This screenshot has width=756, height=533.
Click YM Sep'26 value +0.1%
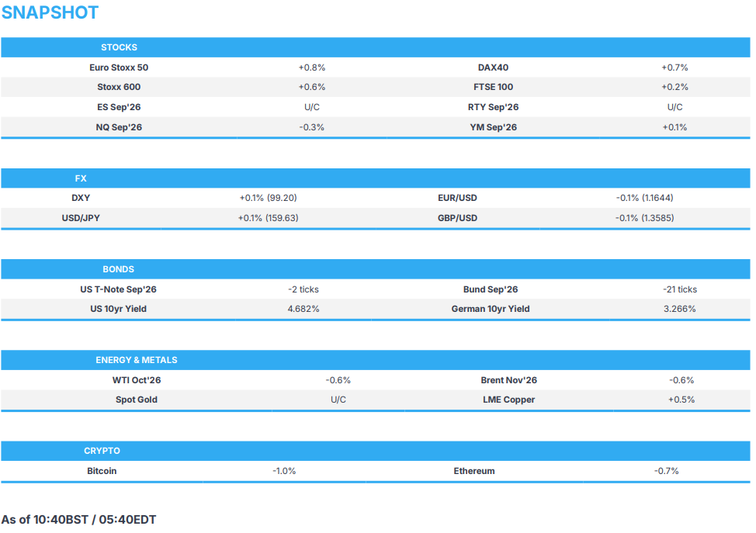675,127
